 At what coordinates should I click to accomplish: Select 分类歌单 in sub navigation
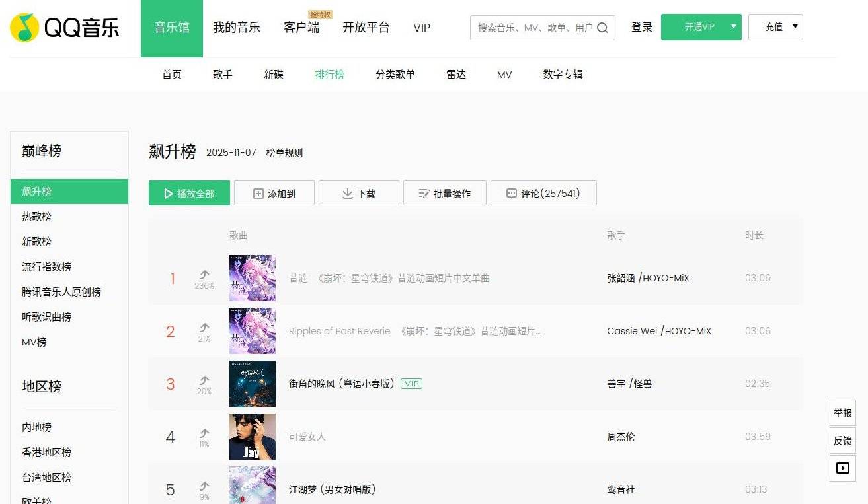395,75
